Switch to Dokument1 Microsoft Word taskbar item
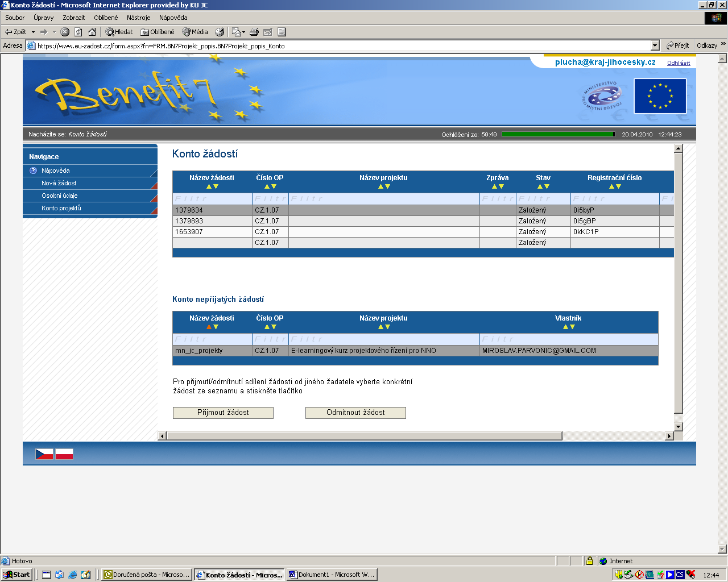Image resolution: width=728 pixels, height=582 pixels. point(332,575)
